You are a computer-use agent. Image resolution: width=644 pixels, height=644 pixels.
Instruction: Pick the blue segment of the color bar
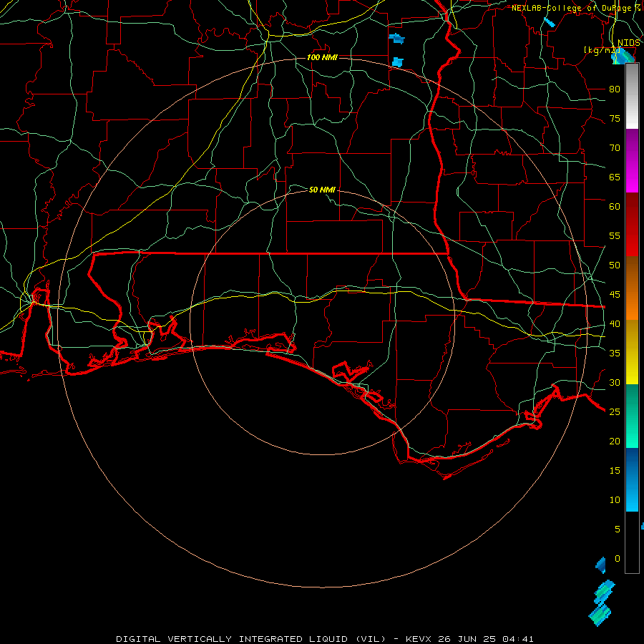(632, 479)
